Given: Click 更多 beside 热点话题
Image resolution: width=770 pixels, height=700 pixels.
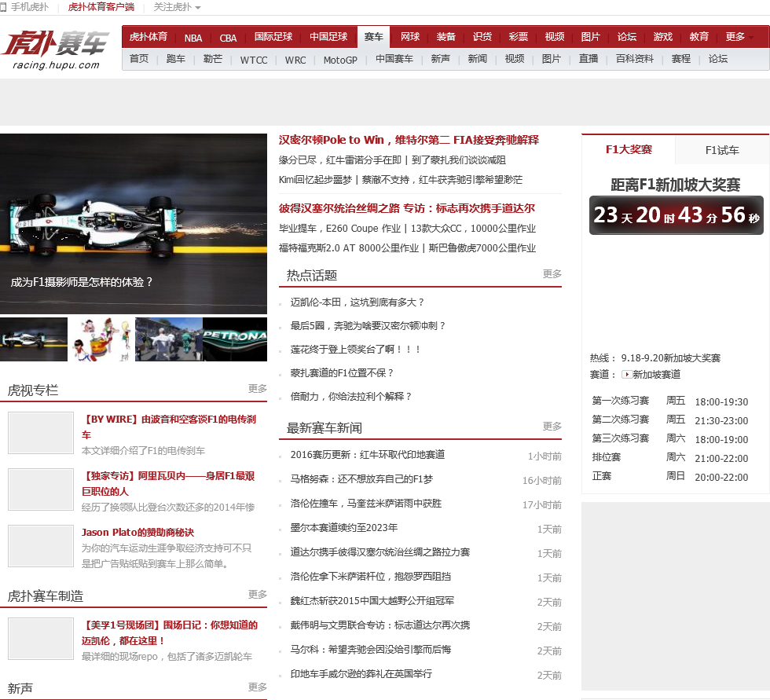Looking at the screenshot, I should (552, 274).
